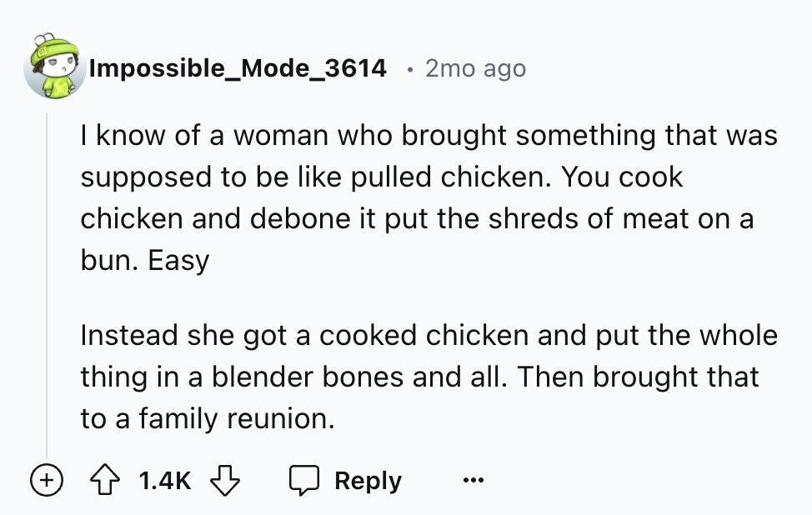This screenshot has width=812, height=515.
Task: Click the dot separator before the timestamp
Action: coord(410,69)
